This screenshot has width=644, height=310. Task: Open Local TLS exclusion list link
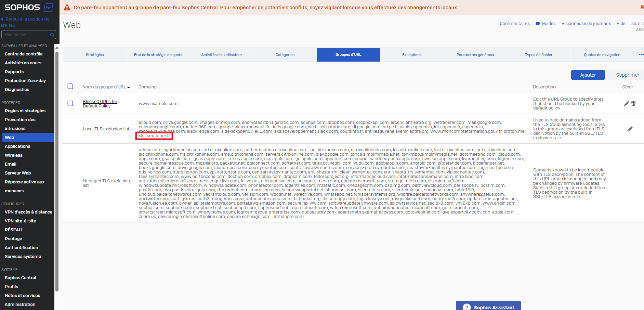tap(106, 129)
